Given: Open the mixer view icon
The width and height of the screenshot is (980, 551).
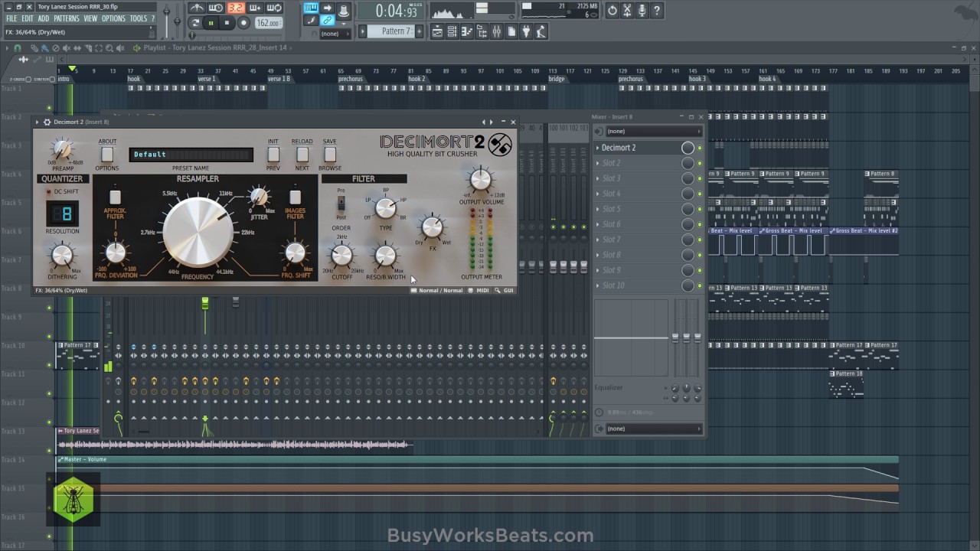Looking at the screenshot, I should coord(497,31).
